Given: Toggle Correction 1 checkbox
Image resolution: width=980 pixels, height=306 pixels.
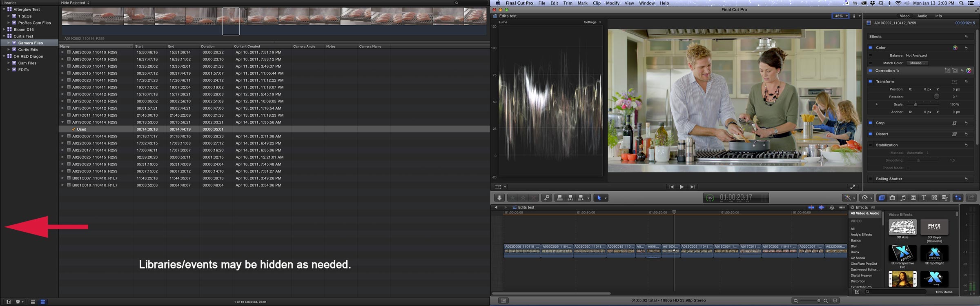Looking at the screenshot, I should tap(870, 71).
